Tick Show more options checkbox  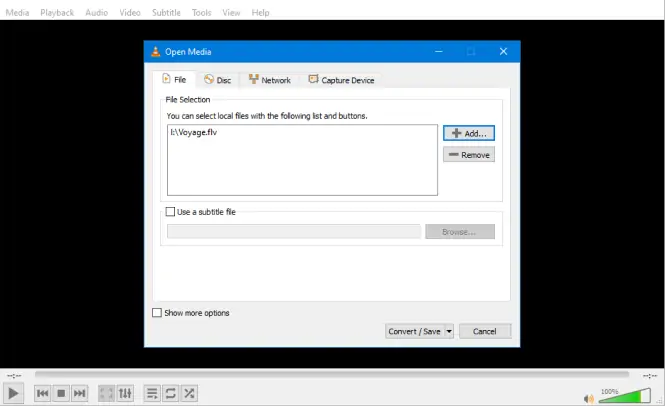pos(157,313)
